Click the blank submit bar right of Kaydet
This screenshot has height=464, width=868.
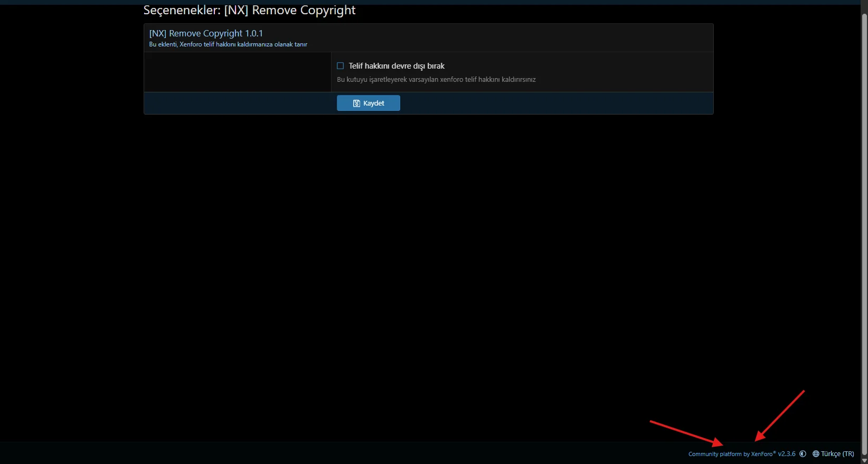[554, 103]
